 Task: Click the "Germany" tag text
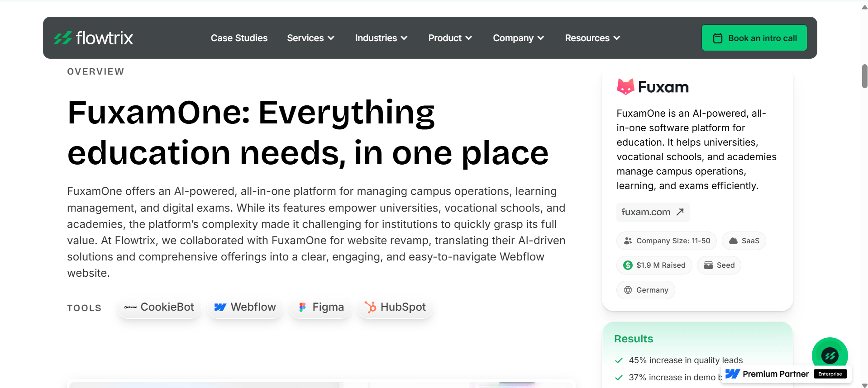(652, 290)
